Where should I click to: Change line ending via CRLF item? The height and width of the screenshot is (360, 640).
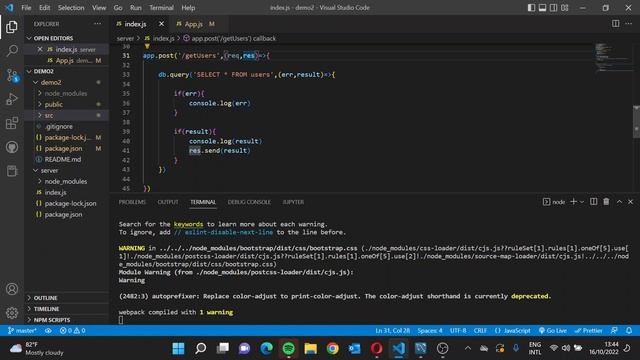pos(480,331)
